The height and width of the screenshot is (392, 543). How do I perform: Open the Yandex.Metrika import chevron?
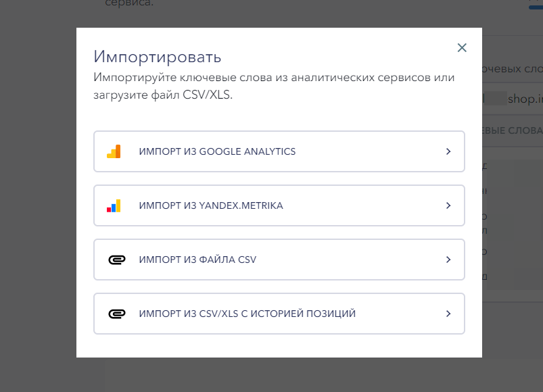pyautogui.click(x=448, y=205)
